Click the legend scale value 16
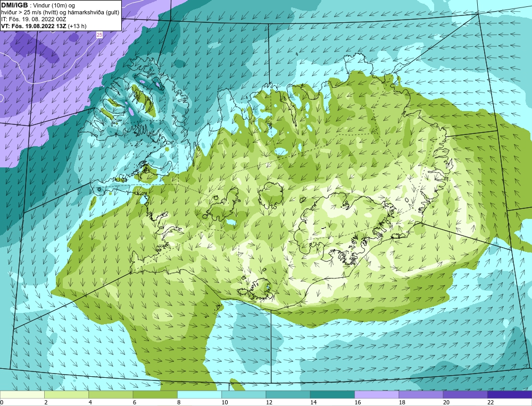Screen dimensions: 532x406 (x=358, y=402)
